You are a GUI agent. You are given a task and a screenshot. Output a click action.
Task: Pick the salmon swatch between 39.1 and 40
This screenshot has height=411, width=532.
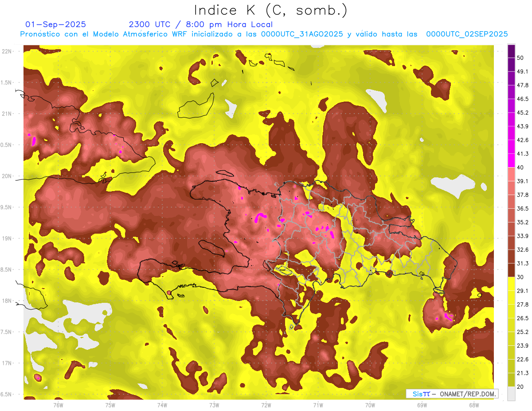tap(511, 174)
